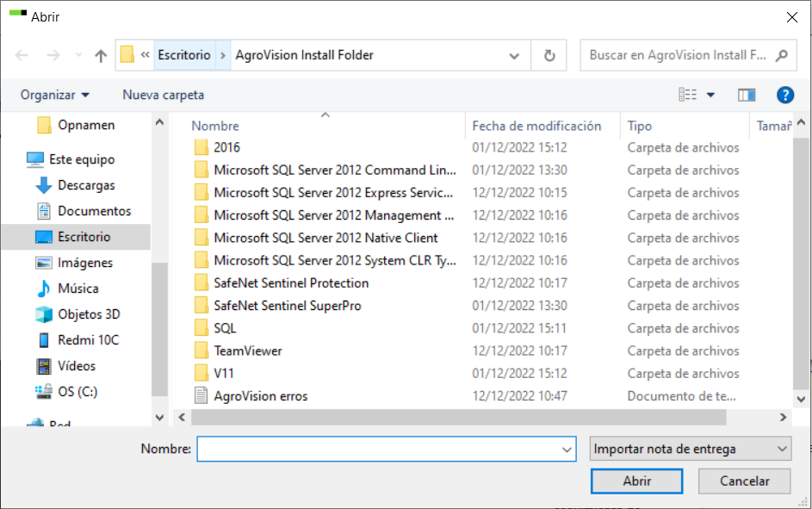
Task: Select Microsoft SQL Server 2012 Management folder
Action: [333, 215]
